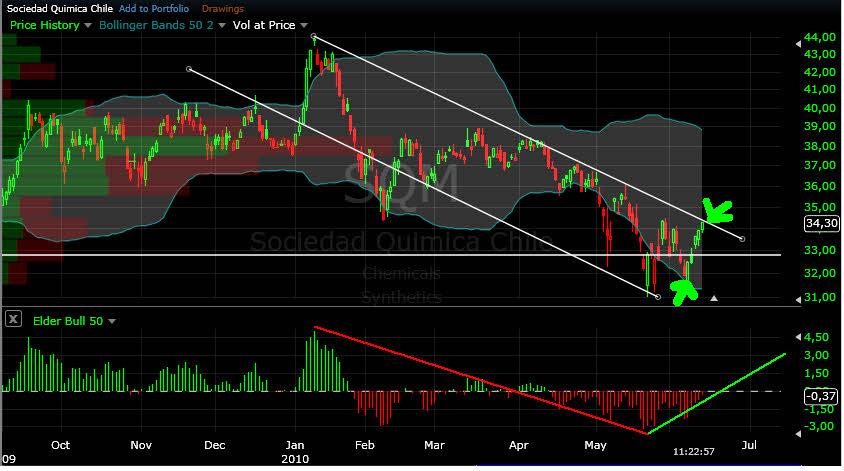The image size is (844, 471).
Task: Select the red downtrend line on Elder Bull
Action: pos(481,379)
